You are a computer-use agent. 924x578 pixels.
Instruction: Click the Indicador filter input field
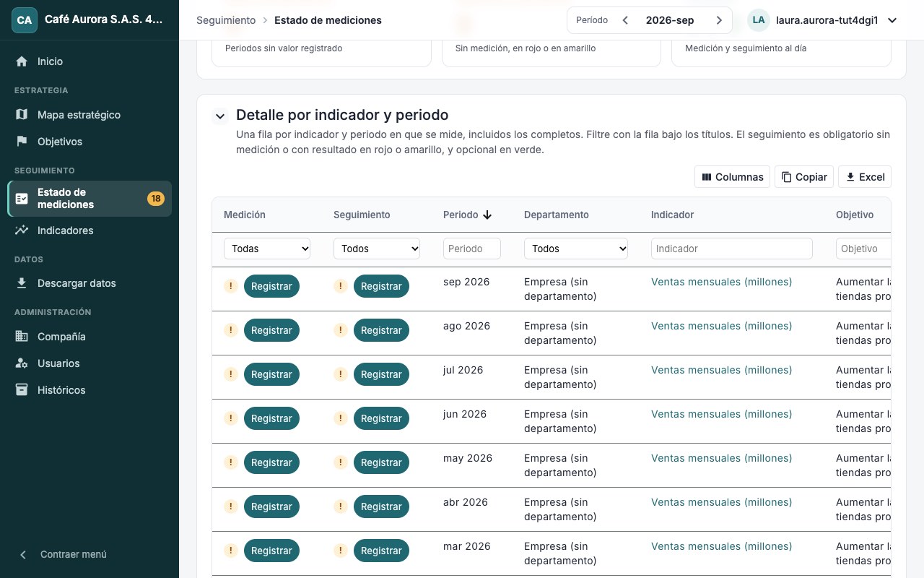[x=732, y=249]
